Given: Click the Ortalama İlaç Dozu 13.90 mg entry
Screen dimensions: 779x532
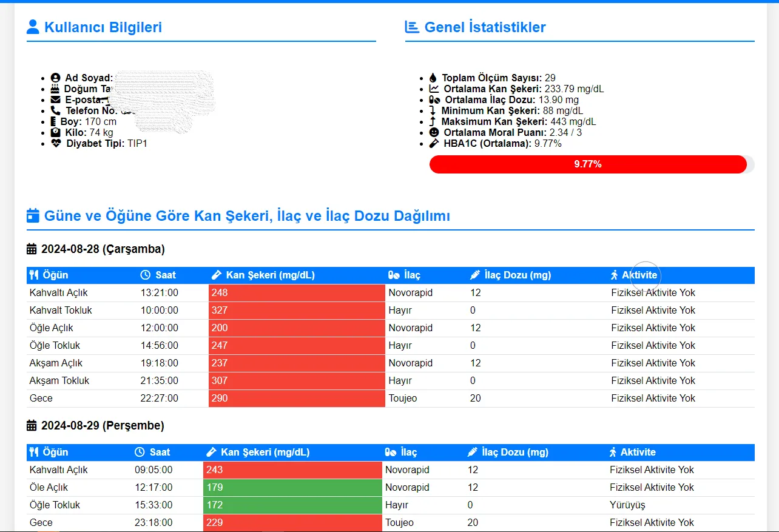Looking at the screenshot, I should coord(504,99).
